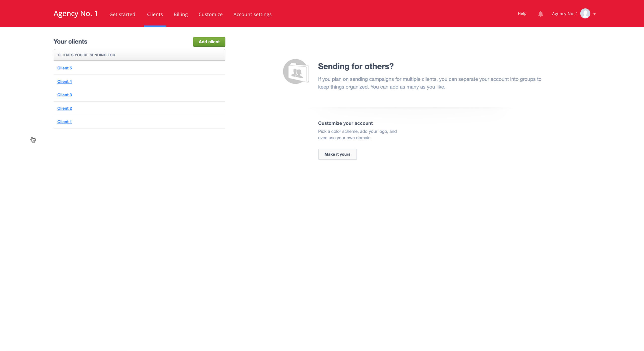Open the Client 2 link

point(64,108)
